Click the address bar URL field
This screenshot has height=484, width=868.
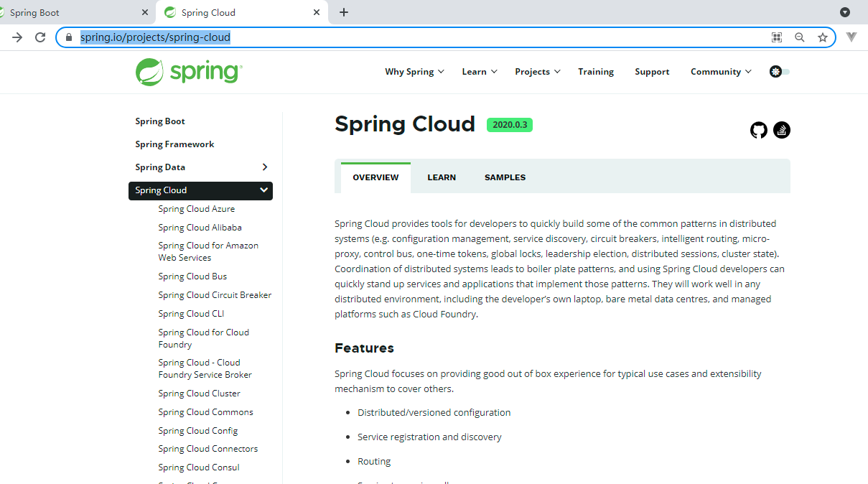tap(445, 37)
